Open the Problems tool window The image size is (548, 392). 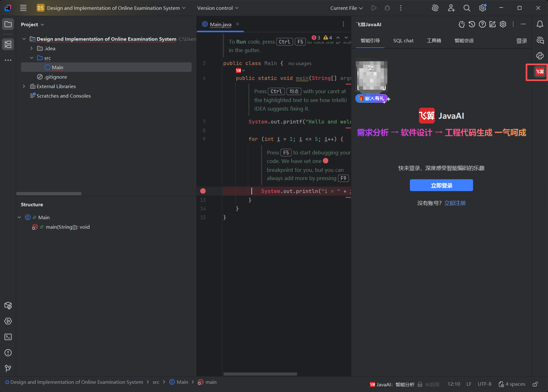[x=8, y=353]
